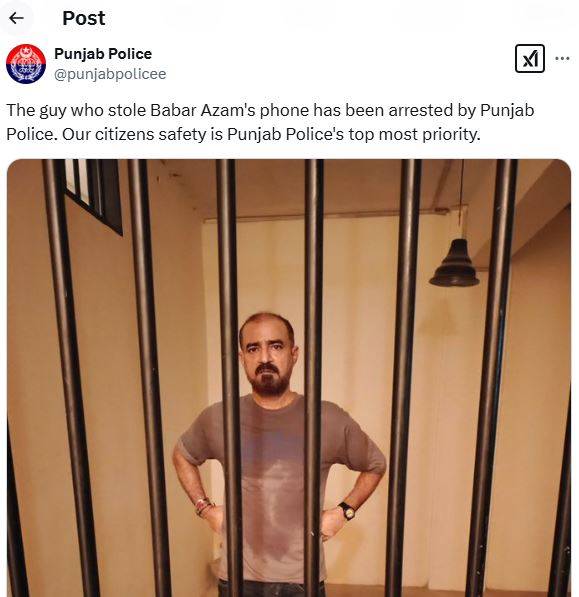The height and width of the screenshot is (597, 579).
Task: Open the three-dot more options menu
Action: click(x=562, y=59)
